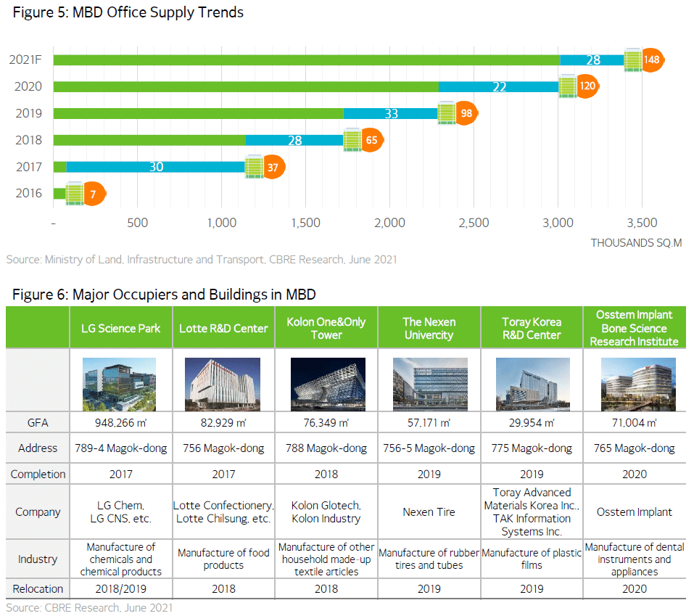Select the 'Industry' row label

point(38,559)
